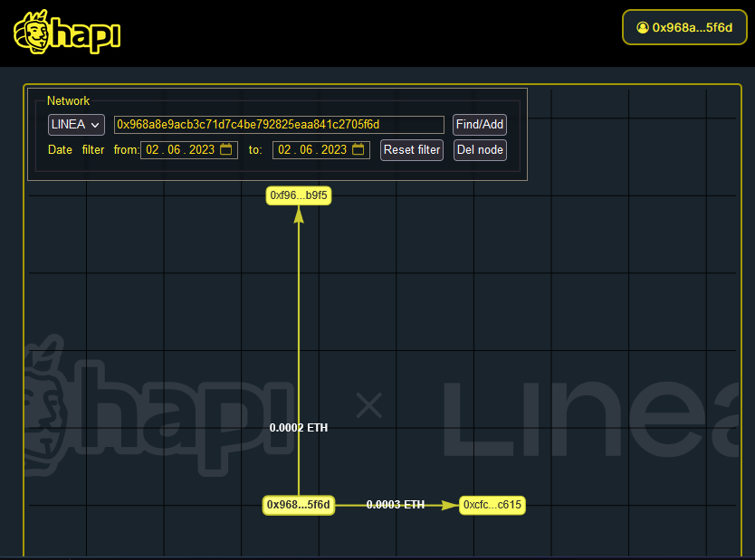Click the 0.0003 ETH edge label

(x=396, y=505)
